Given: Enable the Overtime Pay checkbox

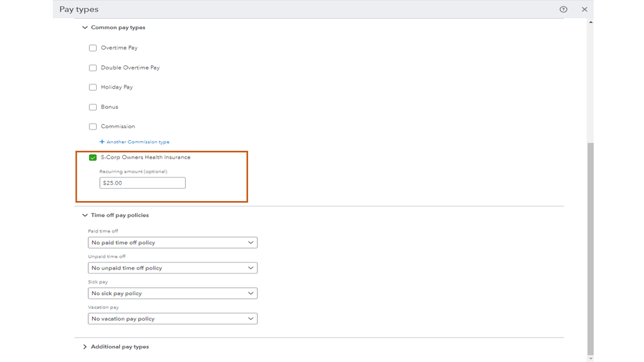Looking at the screenshot, I should point(93,48).
